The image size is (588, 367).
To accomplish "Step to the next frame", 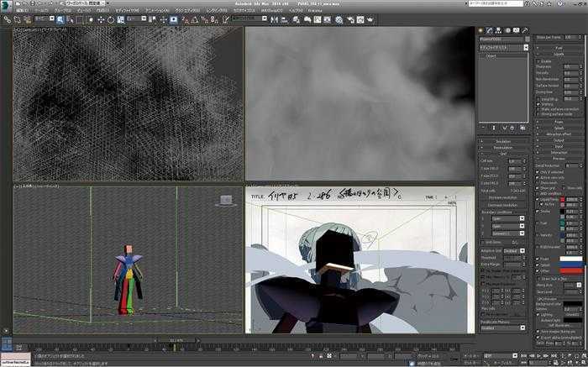I will 546,355.
